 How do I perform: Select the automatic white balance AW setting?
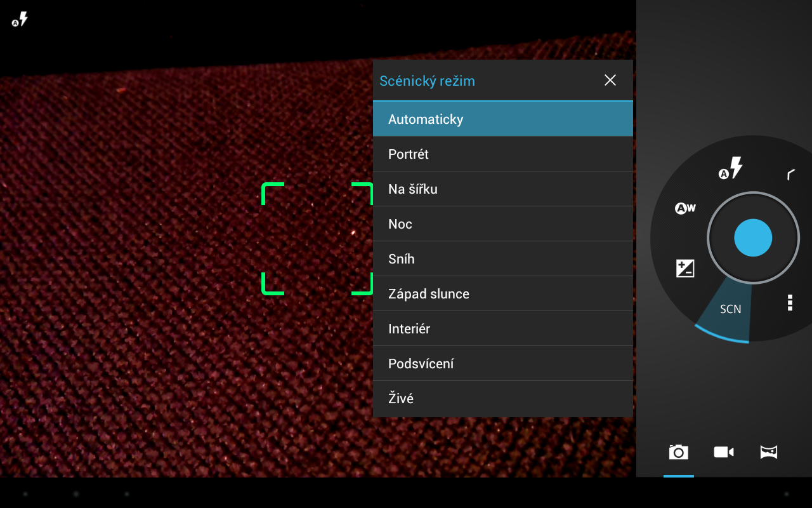pyautogui.click(x=684, y=208)
